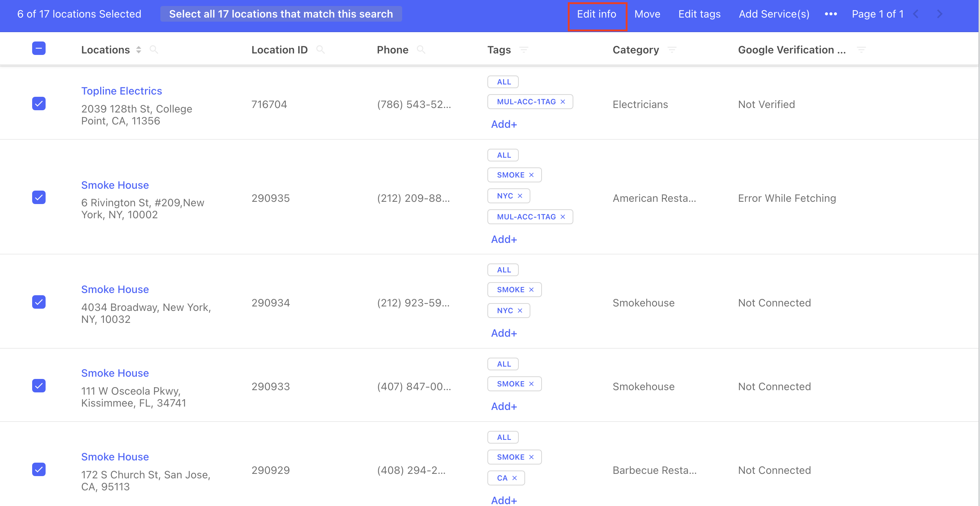Click American Resta... category cell
This screenshot has width=980, height=506.
654,198
